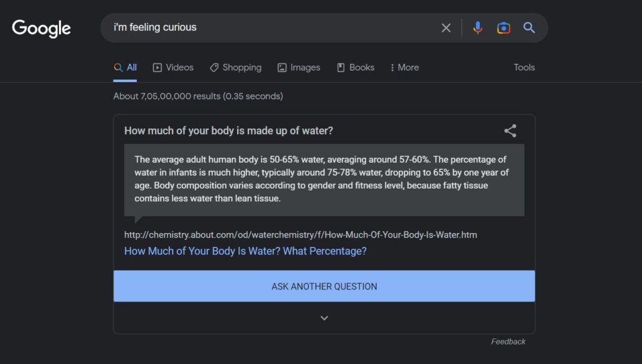
Task: Switch to the Images tab
Action: [299, 68]
